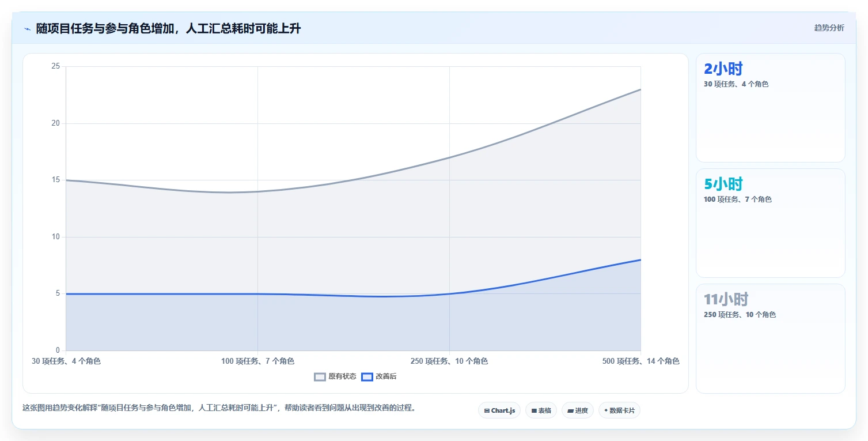
Task: Click the 250 项任务、10 个角色 axis label
Action: (449, 361)
